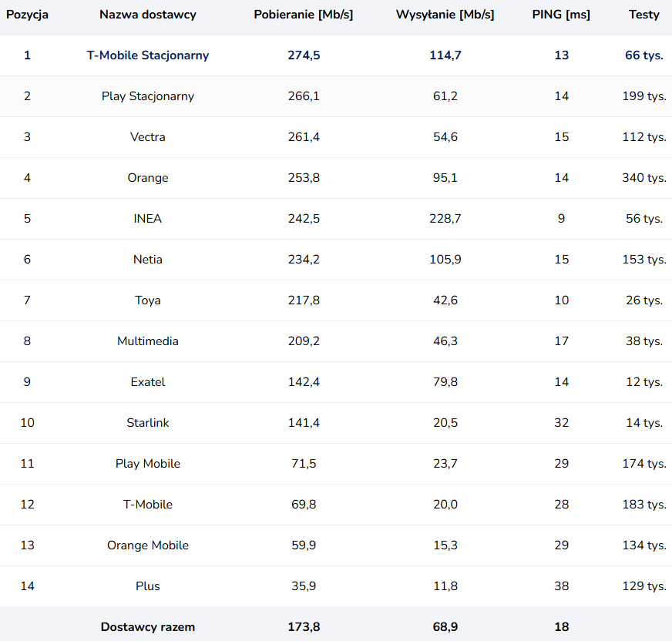Click the '12 tys.' tests count

pos(644,382)
